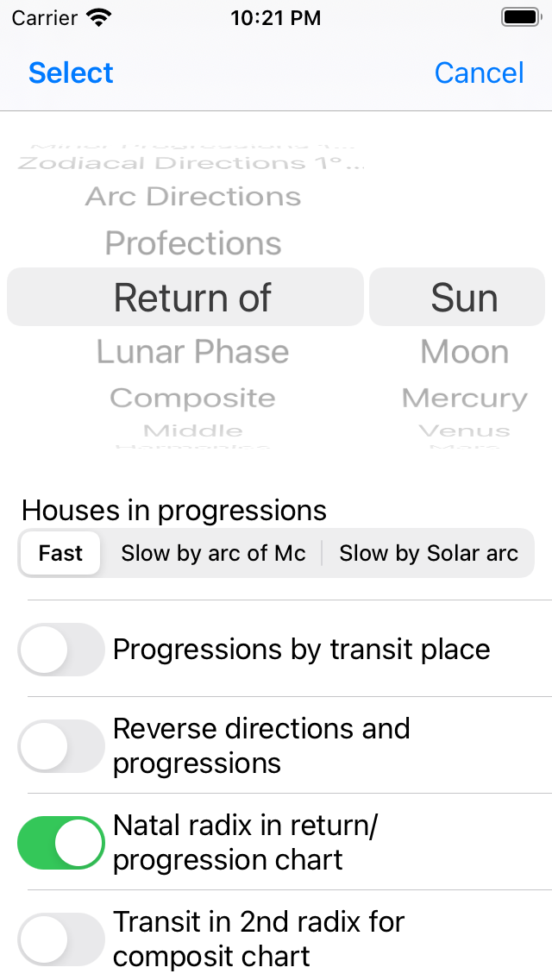Screen dimensions: 552x980
Task: Tap the selected 'Sun' planet option
Action: 464,297
